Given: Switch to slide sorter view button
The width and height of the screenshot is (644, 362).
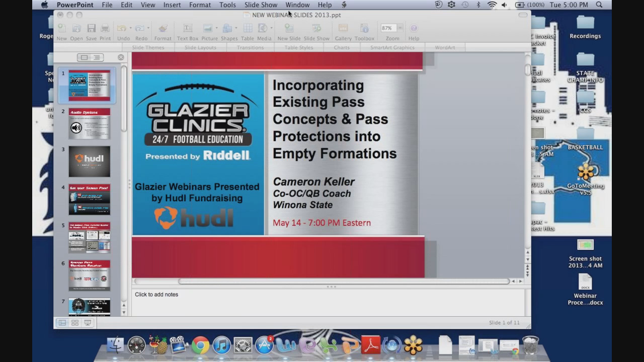Looking at the screenshot, I should [x=75, y=323].
